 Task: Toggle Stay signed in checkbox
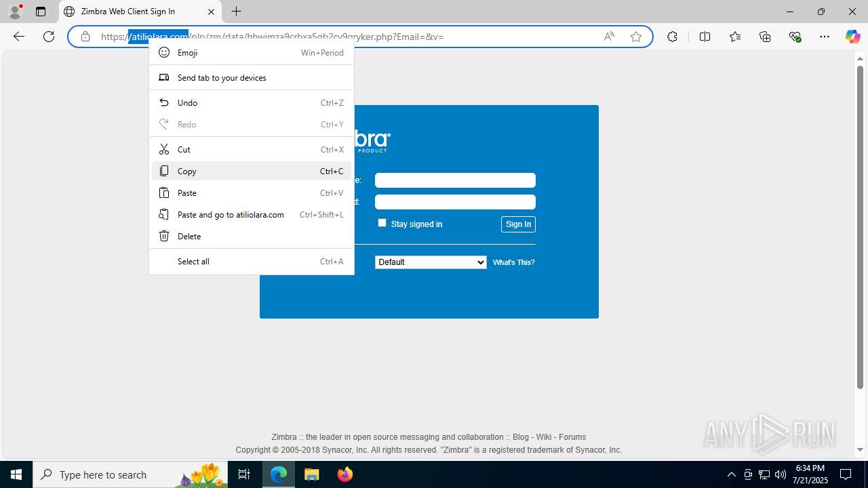coord(382,223)
